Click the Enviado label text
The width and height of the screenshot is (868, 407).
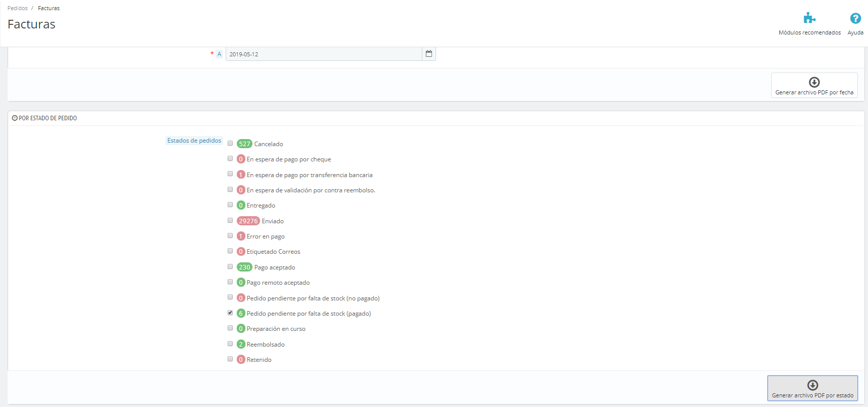pyautogui.click(x=273, y=221)
